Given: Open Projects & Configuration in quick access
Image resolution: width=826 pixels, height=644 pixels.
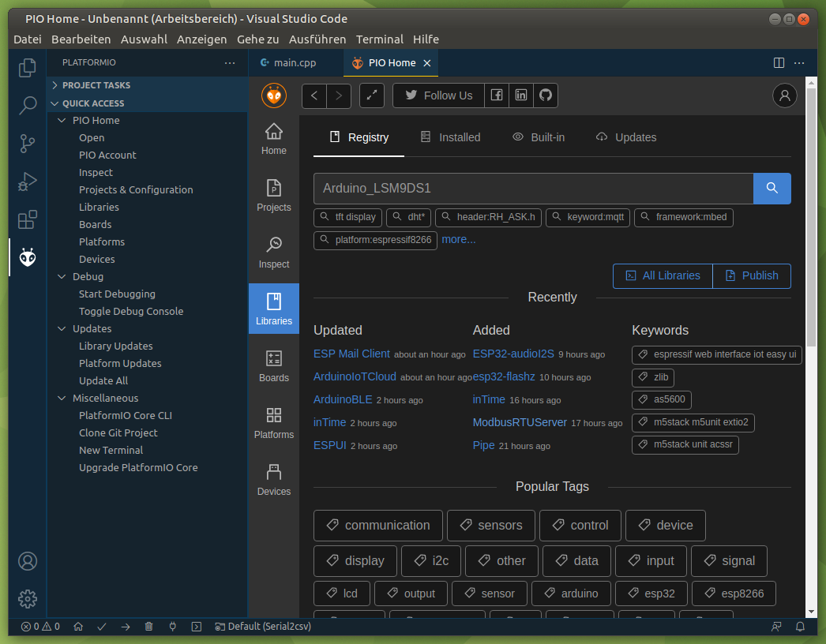Looking at the screenshot, I should tap(136, 190).
